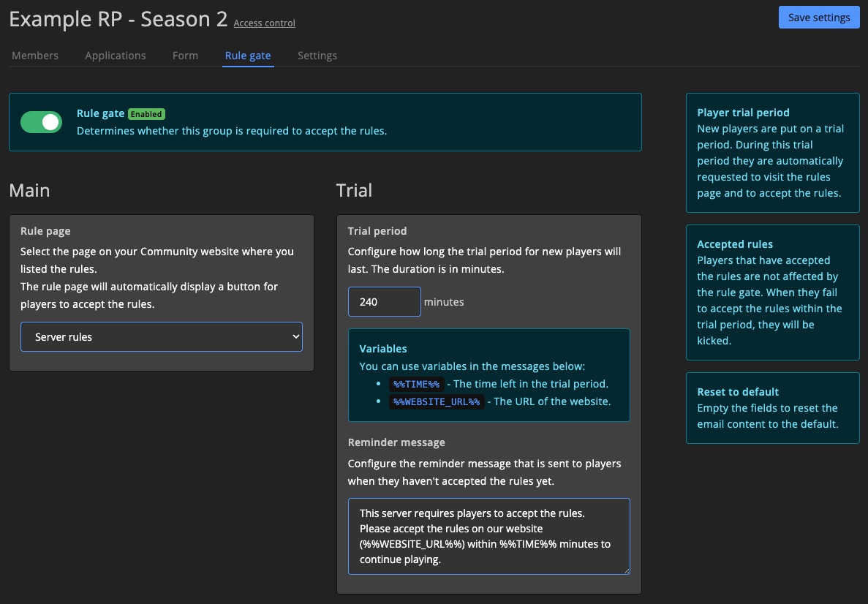Click the Save settings button

[818, 18]
